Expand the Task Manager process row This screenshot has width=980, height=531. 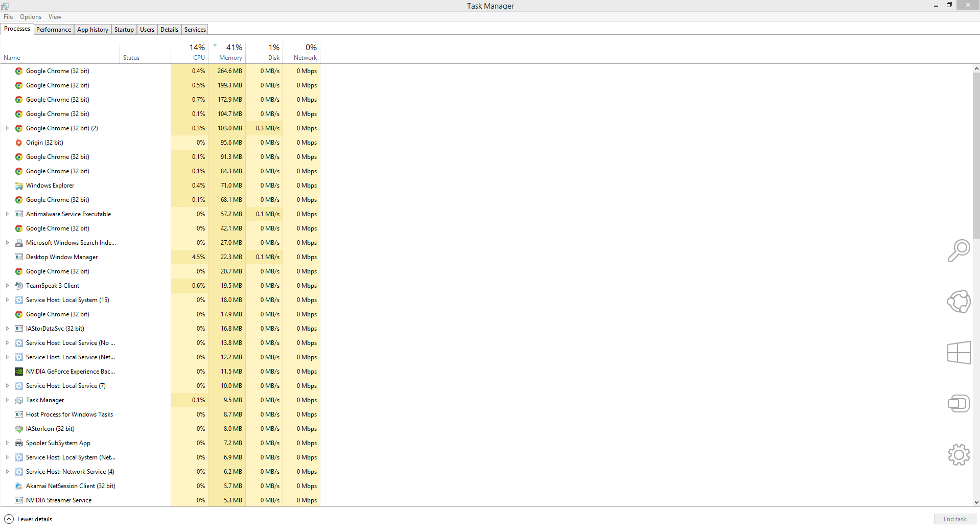coord(7,400)
